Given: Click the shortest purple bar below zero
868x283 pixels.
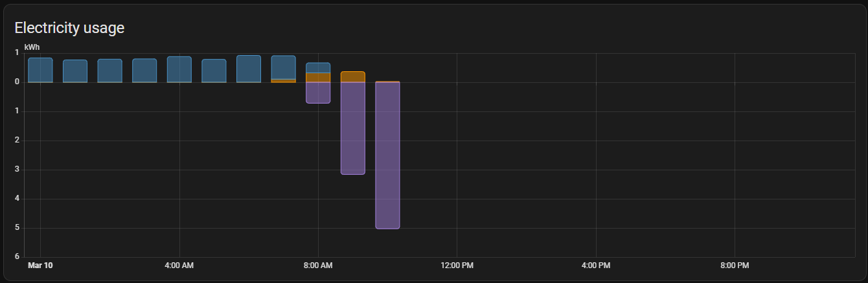Looking at the screenshot, I should 318,93.
